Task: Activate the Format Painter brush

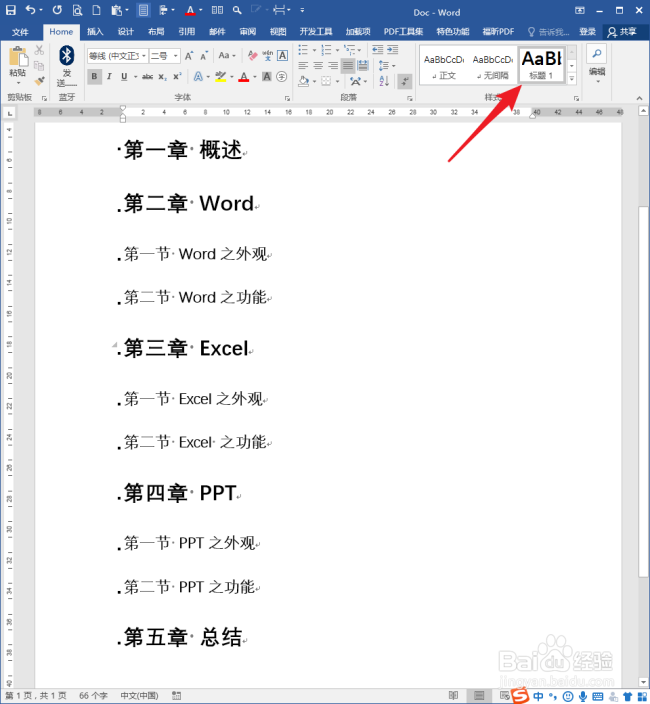Action: click(x=40, y=81)
